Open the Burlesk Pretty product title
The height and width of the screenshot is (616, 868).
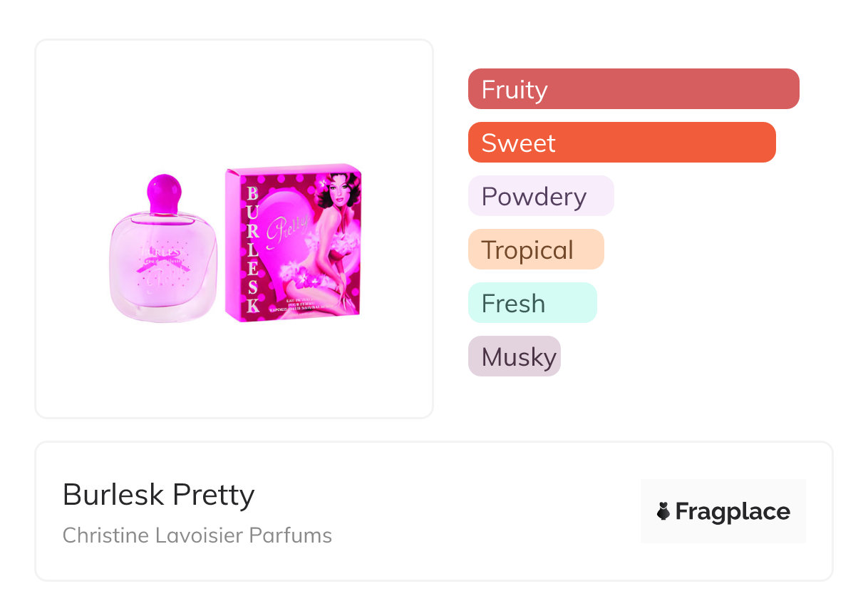coord(158,495)
